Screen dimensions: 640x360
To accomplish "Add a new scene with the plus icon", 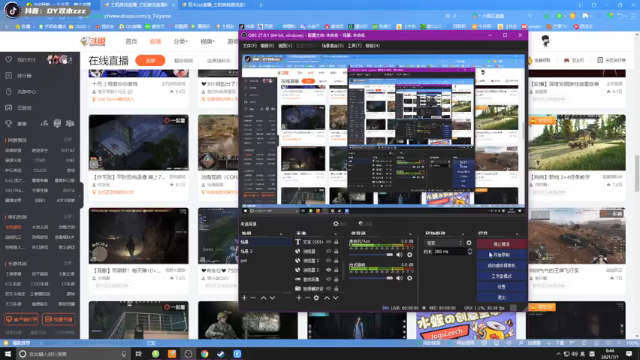I will click(x=244, y=298).
